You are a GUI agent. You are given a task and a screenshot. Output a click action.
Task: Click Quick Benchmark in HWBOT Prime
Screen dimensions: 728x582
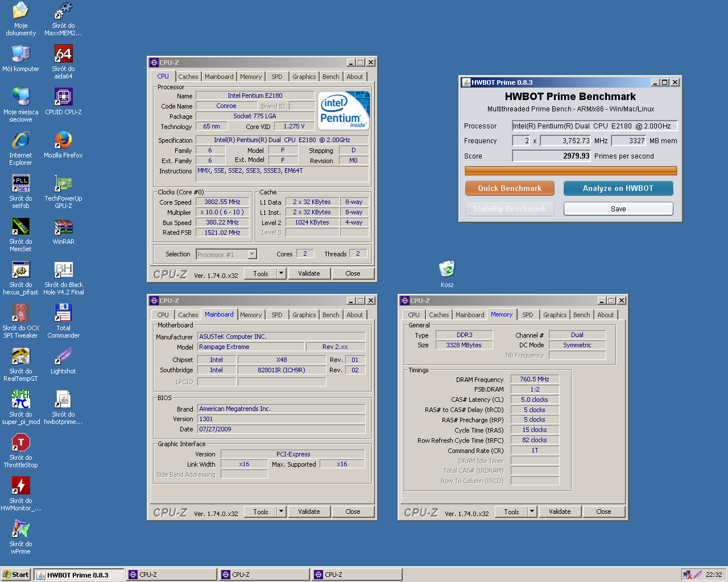tap(510, 188)
